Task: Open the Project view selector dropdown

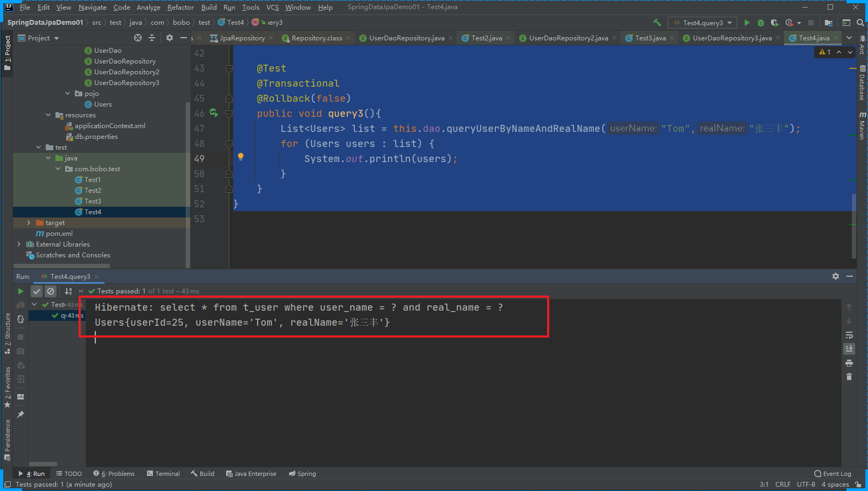Action: (x=38, y=38)
